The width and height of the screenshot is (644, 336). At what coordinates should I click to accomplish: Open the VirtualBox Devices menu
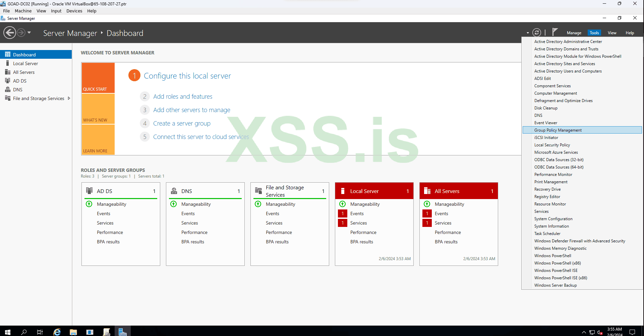click(74, 11)
